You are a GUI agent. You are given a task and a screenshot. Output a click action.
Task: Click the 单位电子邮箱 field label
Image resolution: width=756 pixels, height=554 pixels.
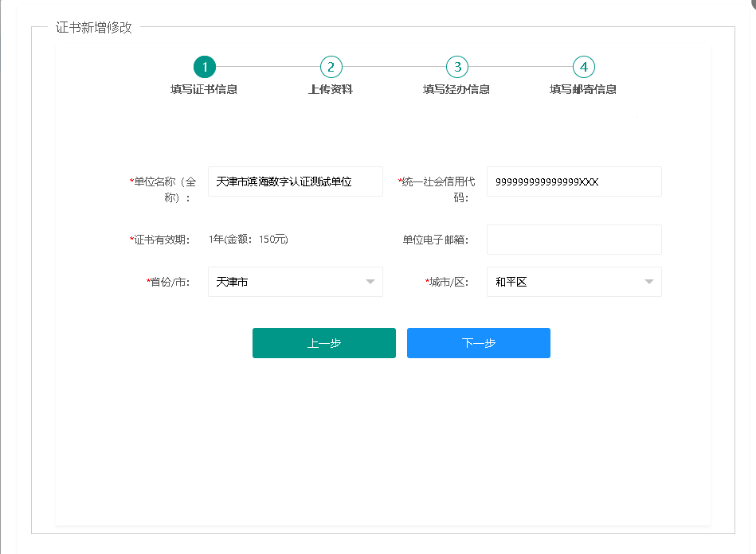(x=436, y=240)
